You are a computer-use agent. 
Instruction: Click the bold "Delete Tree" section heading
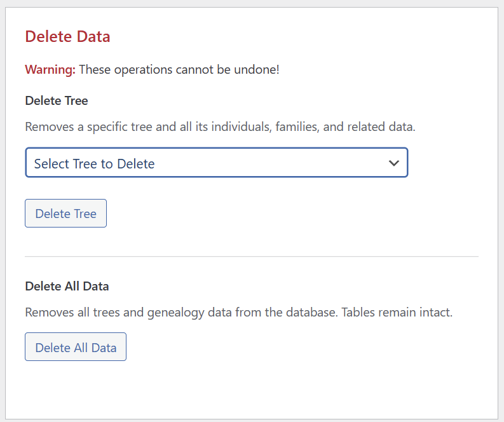click(x=57, y=100)
